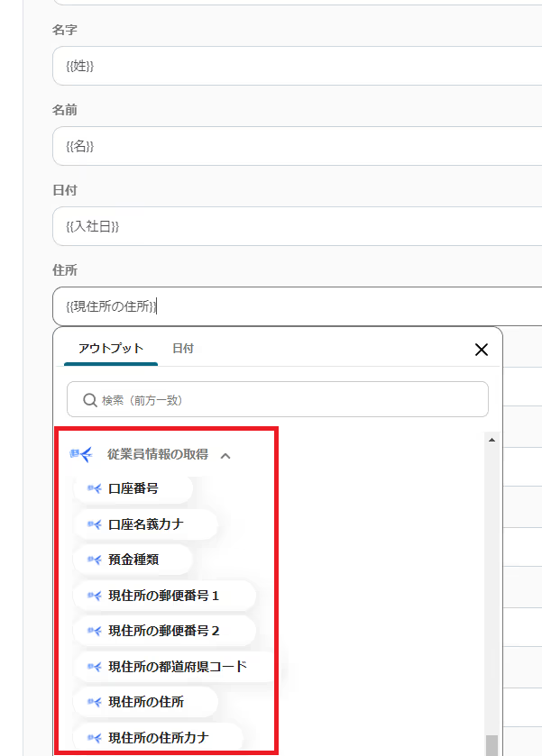Click the 従業員情報の取得 app icon

(81, 454)
